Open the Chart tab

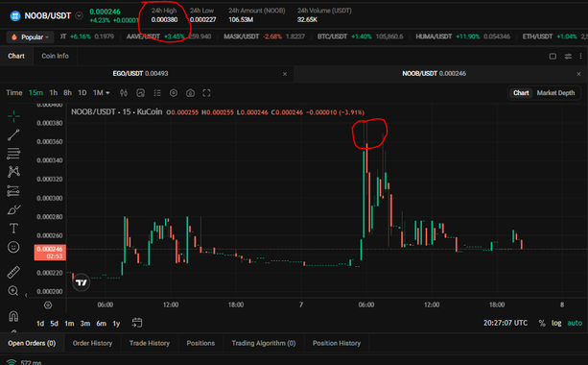click(x=16, y=56)
